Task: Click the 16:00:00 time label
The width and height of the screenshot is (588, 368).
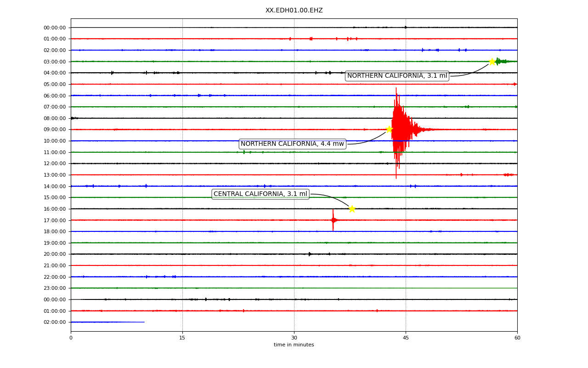Action: (55, 209)
